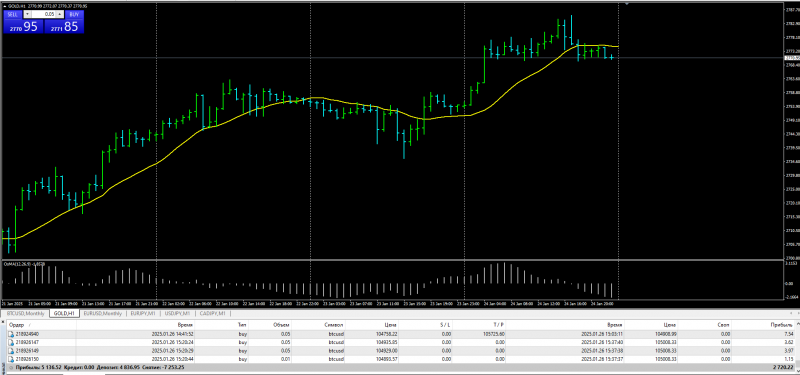Click total profit 2 720.22
The height and width of the screenshot is (375, 800).
[x=784, y=367]
